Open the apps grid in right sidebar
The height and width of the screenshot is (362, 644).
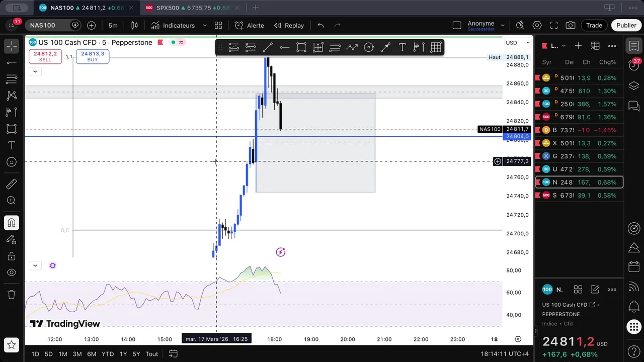coord(634,327)
